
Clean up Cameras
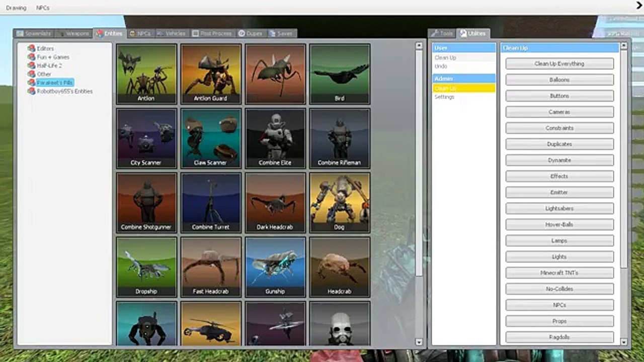point(559,112)
